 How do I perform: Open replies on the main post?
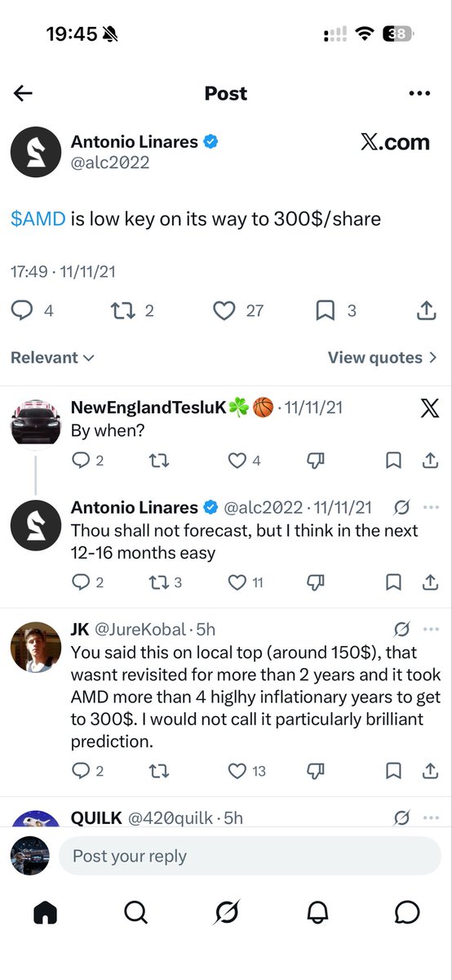[32, 310]
